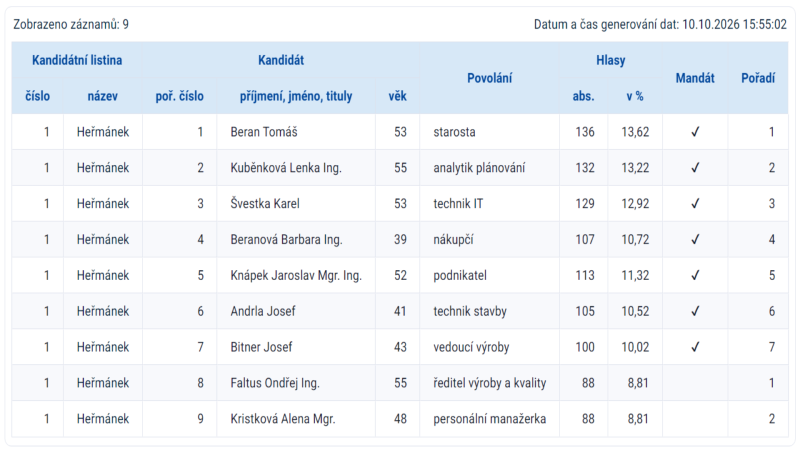Click the 'číslo' sub-header
The height and width of the screenshot is (450, 800).
(x=38, y=96)
